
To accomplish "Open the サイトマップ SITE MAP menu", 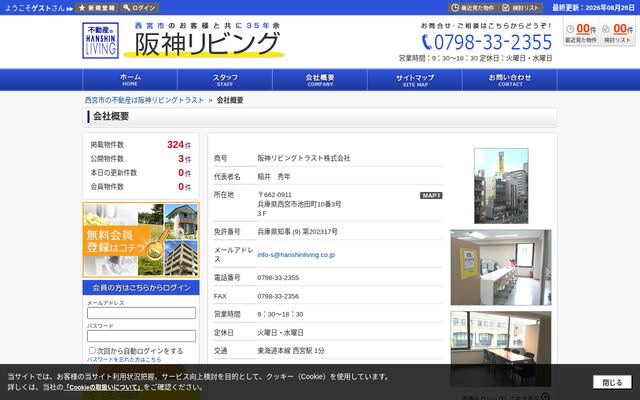I will pyautogui.click(x=415, y=80).
